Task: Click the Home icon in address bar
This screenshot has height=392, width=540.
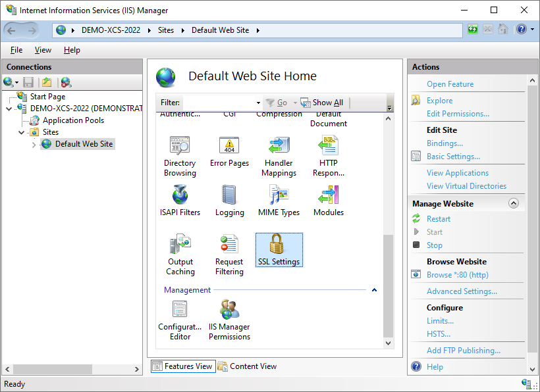Action: [x=503, y=30]
